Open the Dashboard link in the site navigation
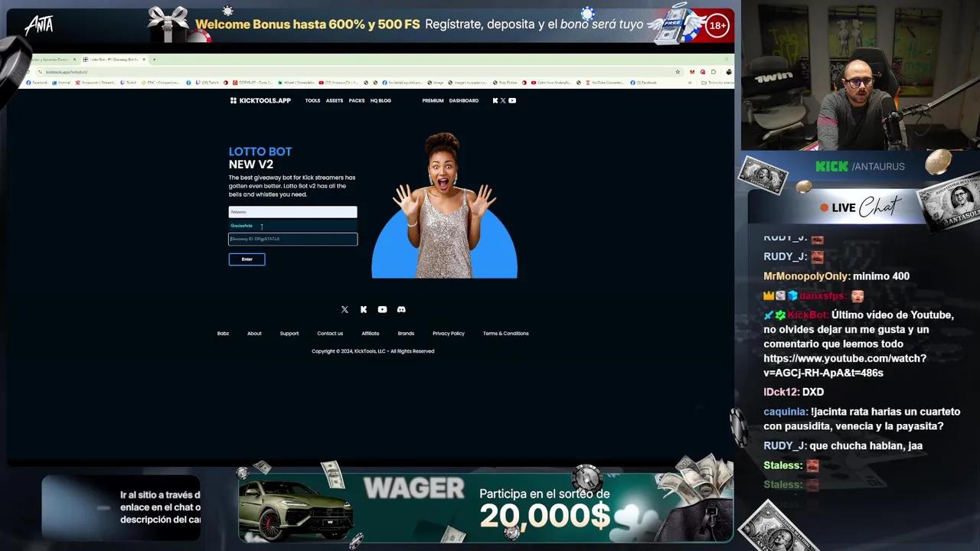The image size is (980, 551). [464, 100]
